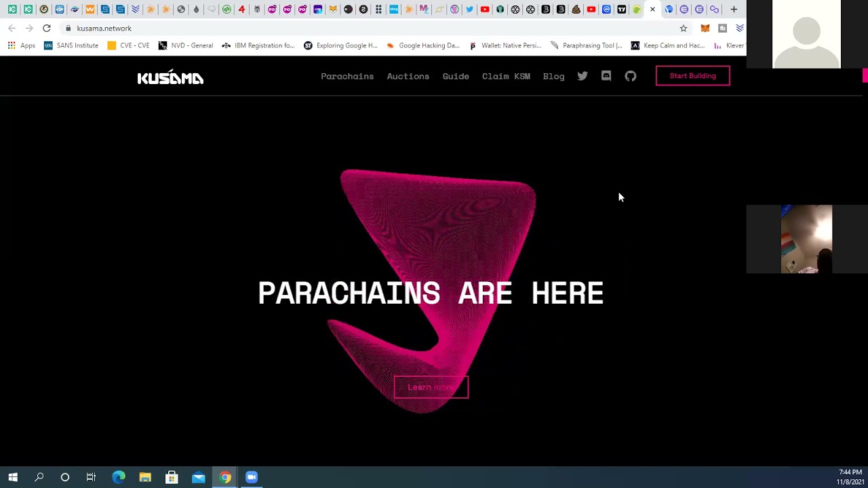Open Windows search from the taskbar
Viewport: 868px width, 488px height.
tap(39, 478)
